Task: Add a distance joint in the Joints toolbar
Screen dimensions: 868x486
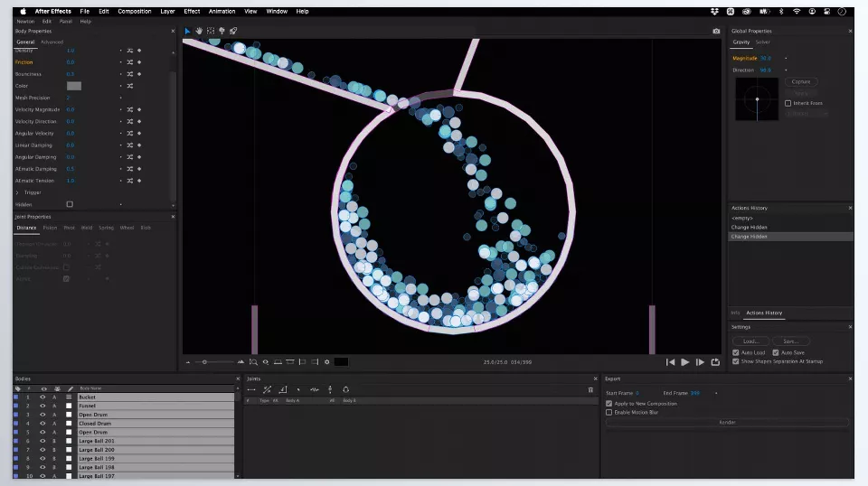Action: [x=251, y=390]
